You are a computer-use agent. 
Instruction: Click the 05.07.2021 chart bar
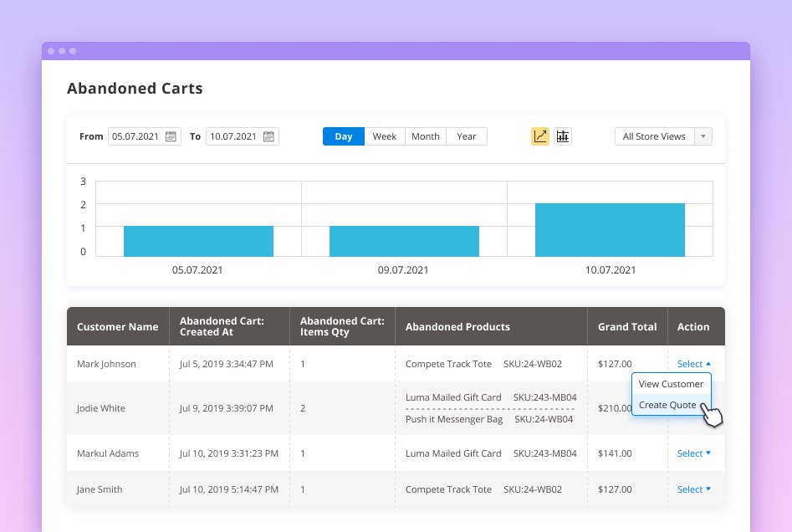coord(198,241)
